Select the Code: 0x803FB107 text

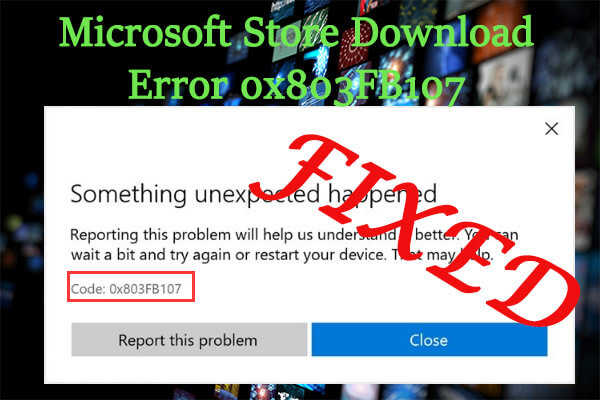126,288
